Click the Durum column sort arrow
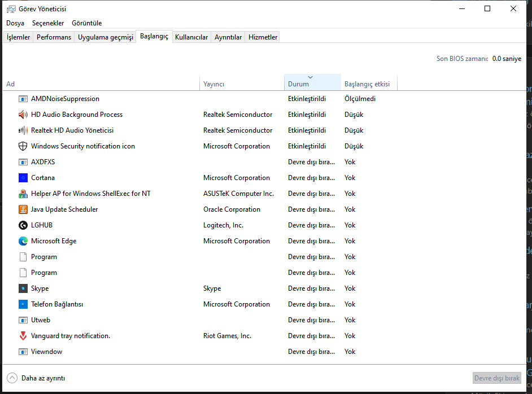 coord(310,77)
